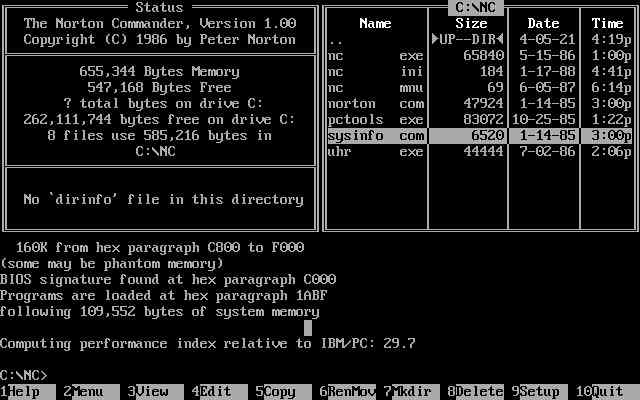The image size is (640, 400).
Task: Click the performance index 29.7 line
Action: click(x=208, y=344)
